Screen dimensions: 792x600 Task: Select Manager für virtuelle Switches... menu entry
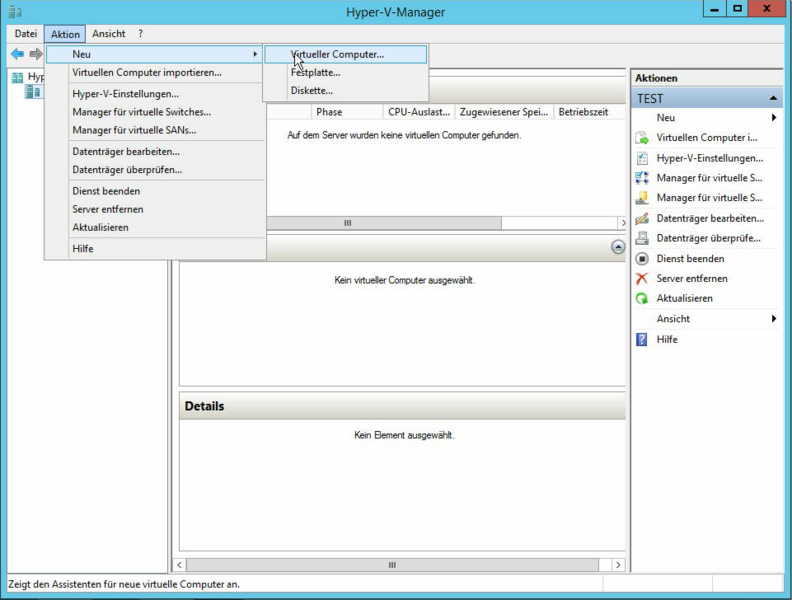coord(156,112)
